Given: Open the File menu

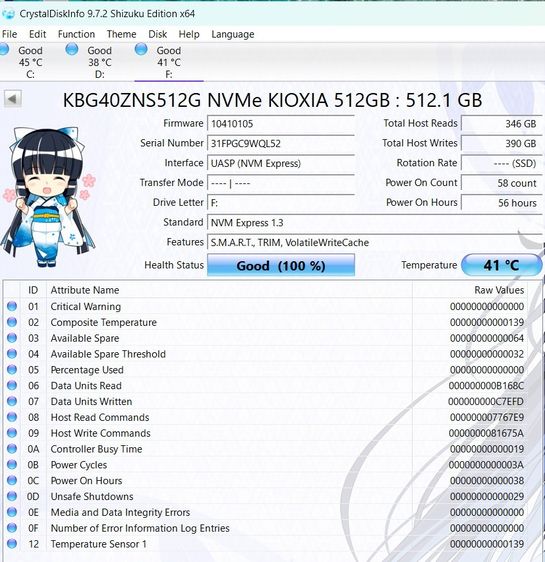Looking at the screenshot, I should coord(9,34).
